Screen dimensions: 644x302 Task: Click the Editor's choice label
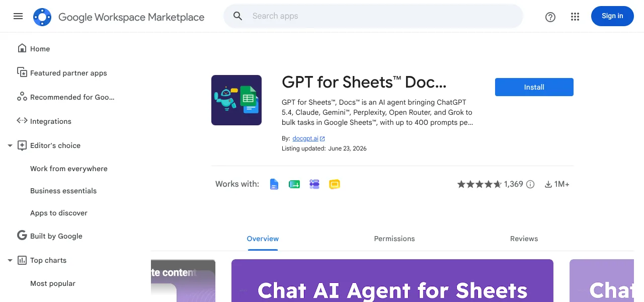point(55,145)
